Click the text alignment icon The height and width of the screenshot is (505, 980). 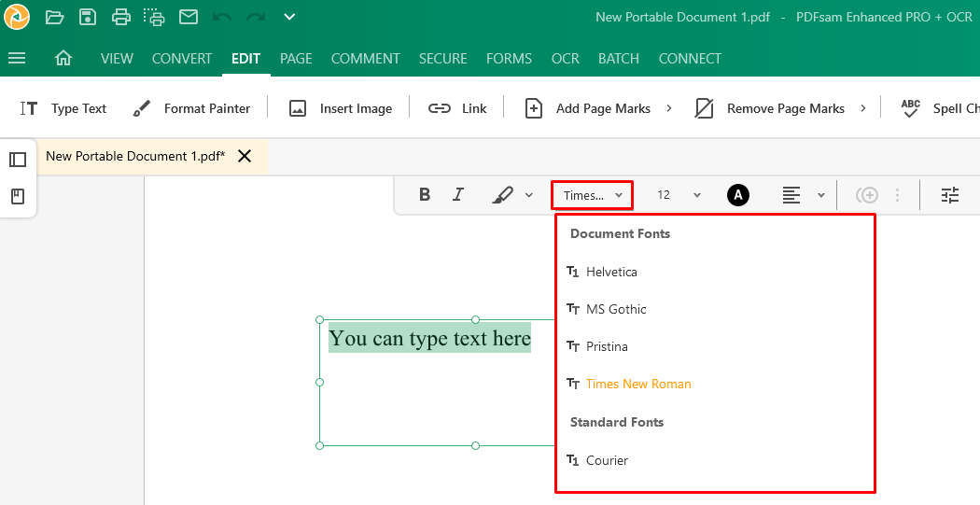coord(791,195)
